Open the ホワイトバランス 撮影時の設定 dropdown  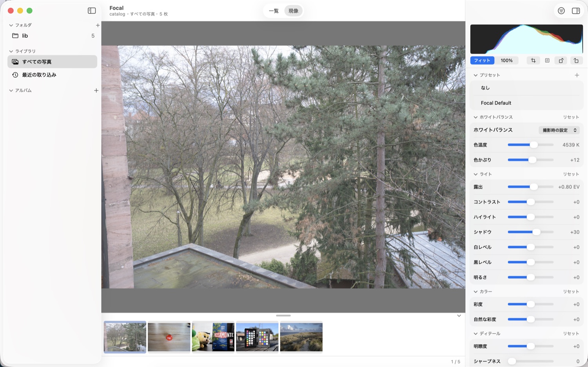click(559, 130)
